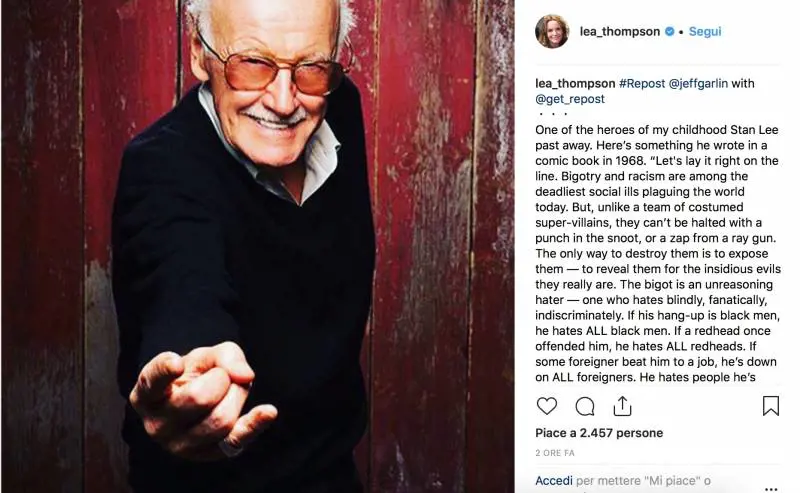Click the lea_thompson username beside Segui
The image size is (800, 493).
click(619, 32)
